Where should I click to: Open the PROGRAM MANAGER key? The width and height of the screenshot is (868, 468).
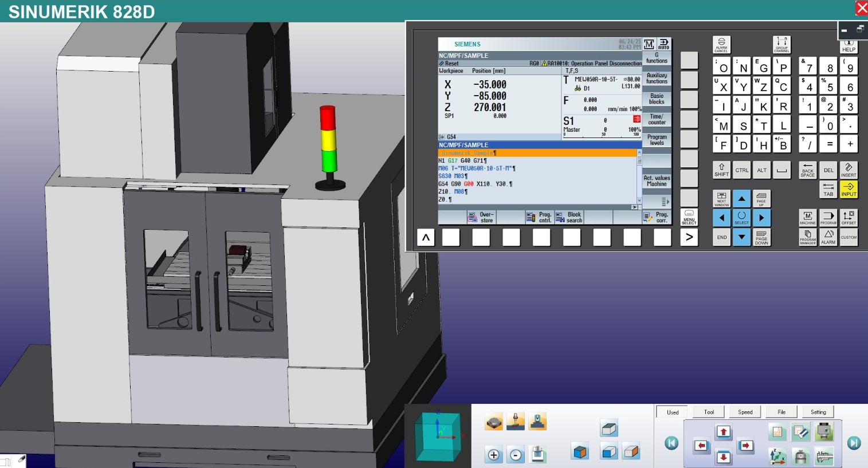(x=807, y=237)
